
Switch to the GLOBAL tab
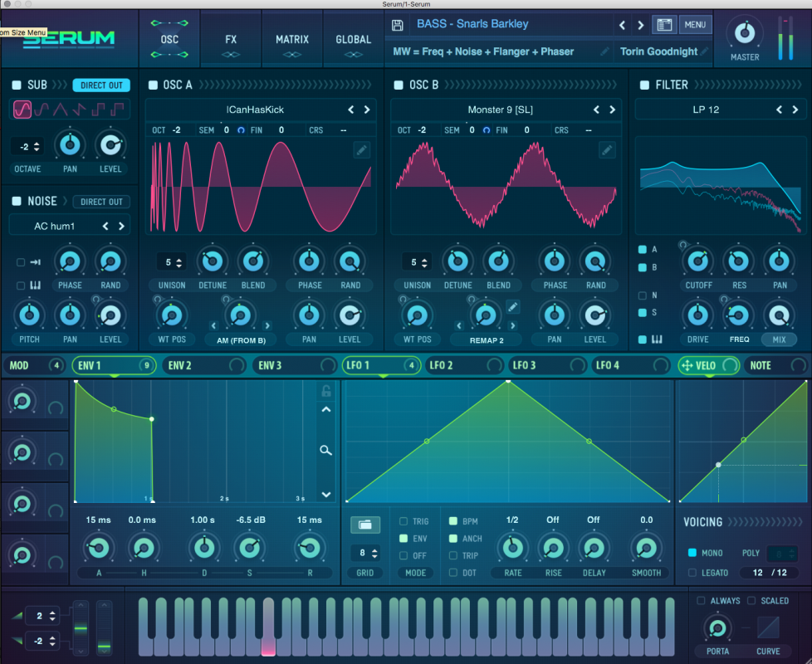[x=353, y=39]
